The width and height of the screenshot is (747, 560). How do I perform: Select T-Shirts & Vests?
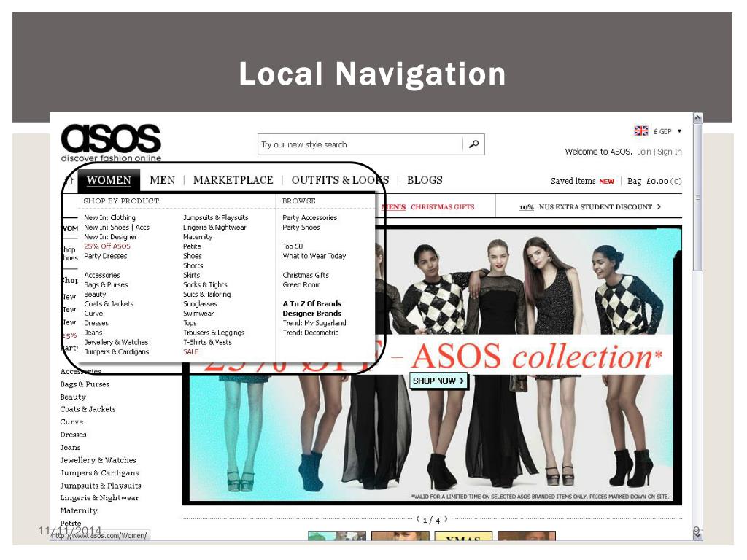(x=207, y=342)
